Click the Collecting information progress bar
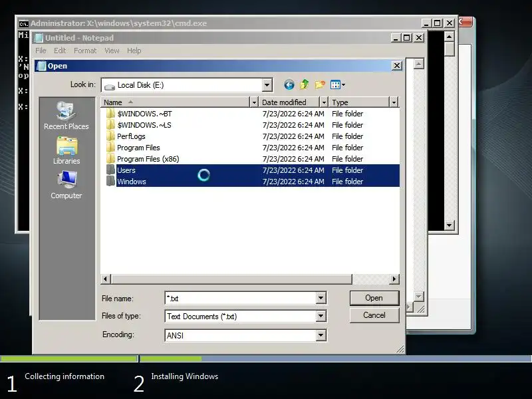 point(69,358)
